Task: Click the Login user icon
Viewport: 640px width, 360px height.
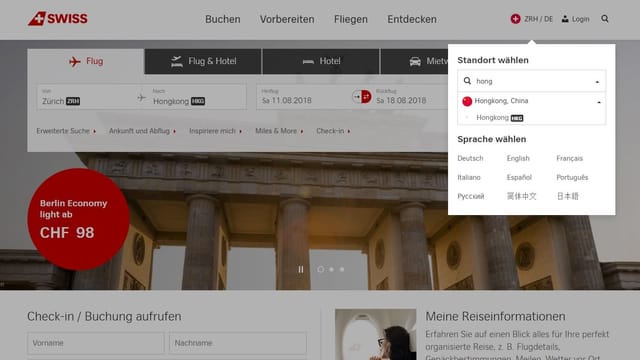Action: pyautogui.click(x=565, y=19)
